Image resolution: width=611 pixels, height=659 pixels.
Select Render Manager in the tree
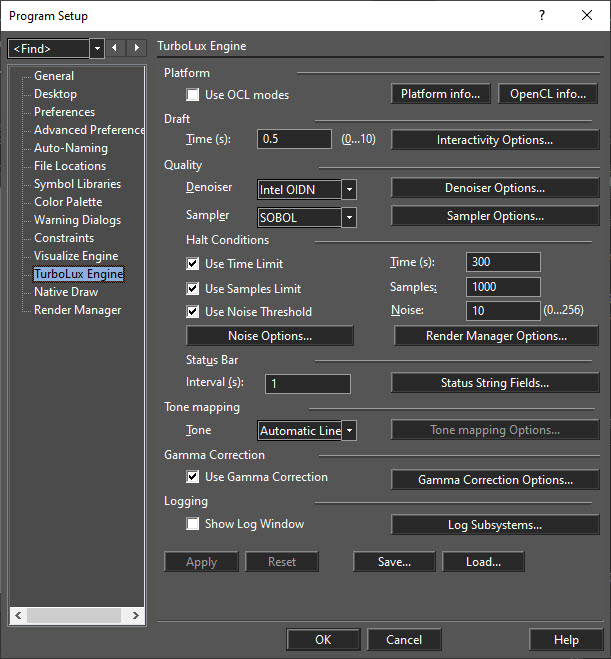tap(77, 310)
